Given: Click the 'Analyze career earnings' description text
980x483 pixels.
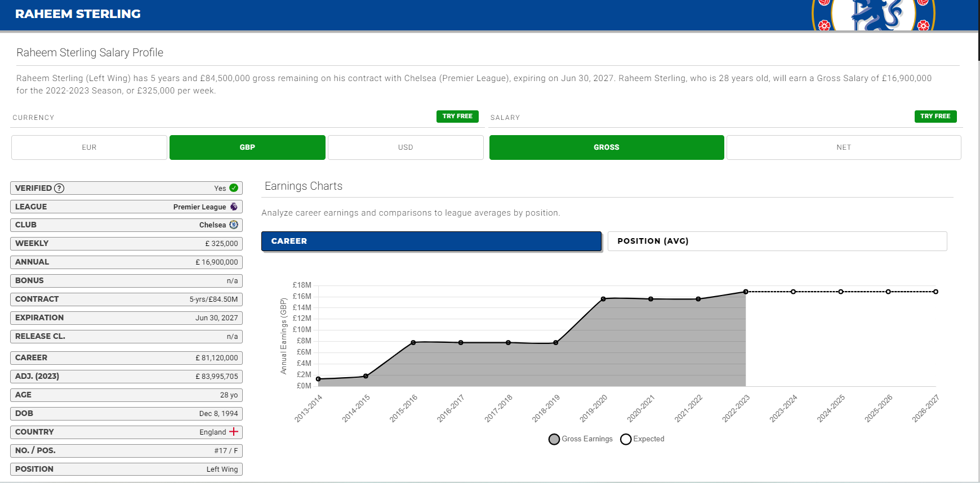Looking at the screenshot, I should pyautogui.click(x=411, y=213).
